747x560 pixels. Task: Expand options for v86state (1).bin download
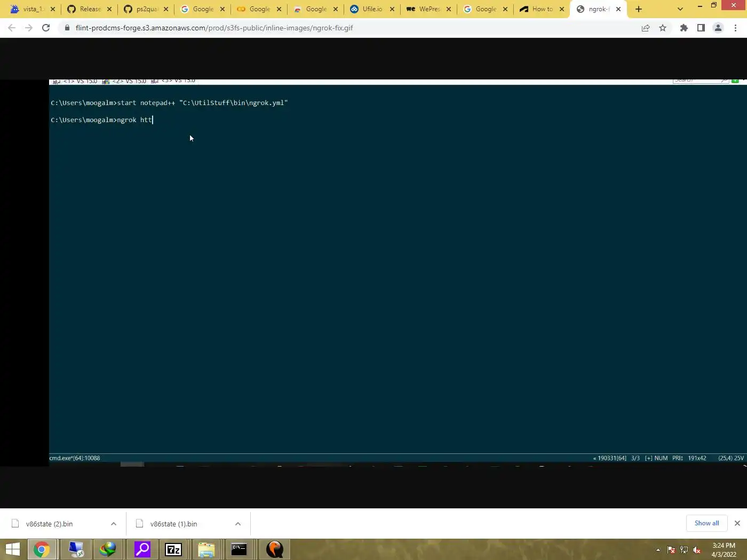[238, 524]
